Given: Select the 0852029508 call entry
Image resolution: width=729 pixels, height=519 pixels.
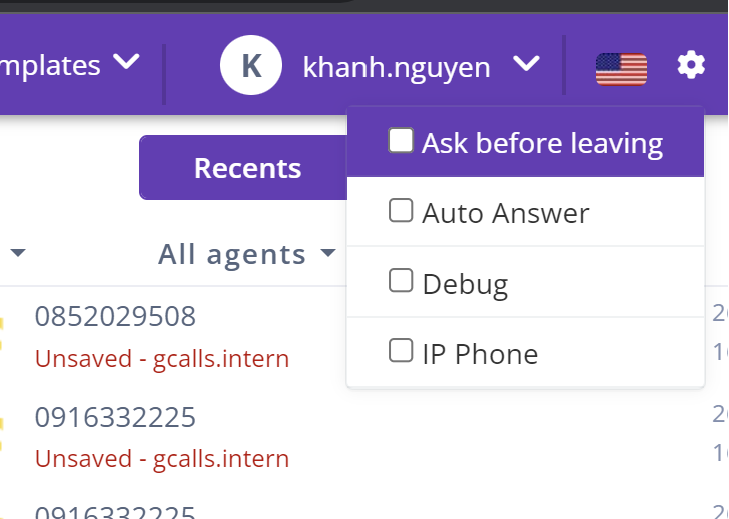Looking at the screenshot, I should [115, 316].
